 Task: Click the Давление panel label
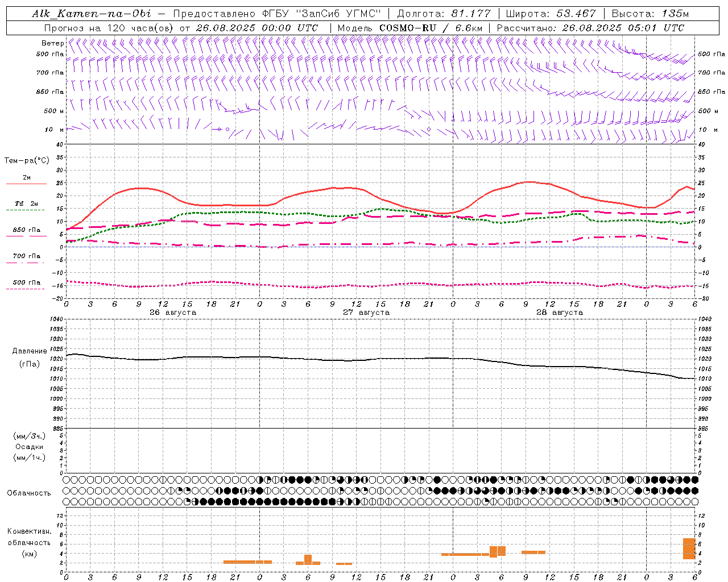(x=30, y=351)
